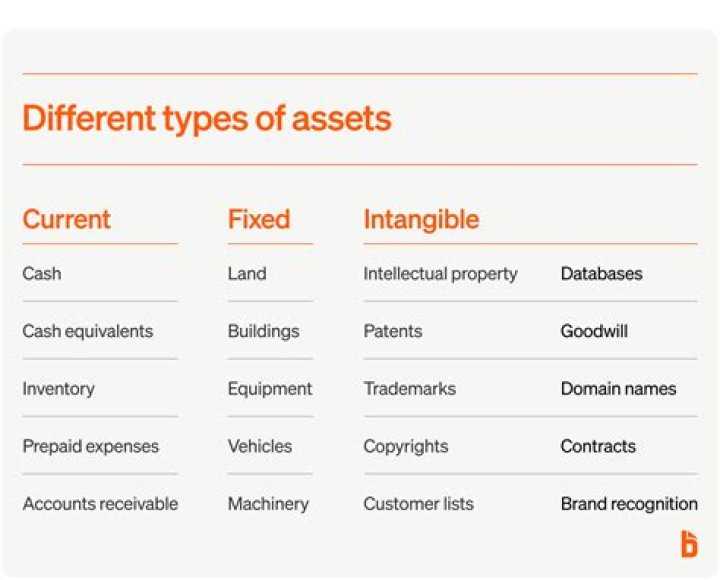
Task: Choose Prepaid expenses item
Action: pyautogui.click(x=90, y=446)
